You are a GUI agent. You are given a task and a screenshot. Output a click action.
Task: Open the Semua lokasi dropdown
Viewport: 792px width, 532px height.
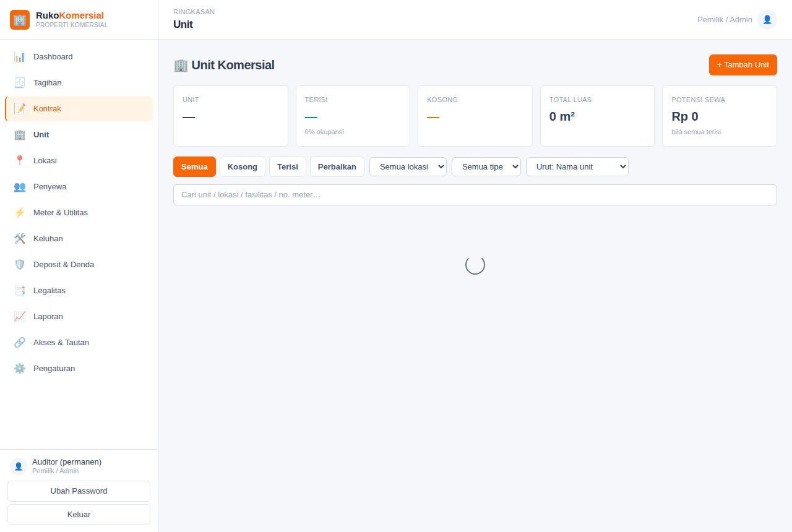point(408,166)
